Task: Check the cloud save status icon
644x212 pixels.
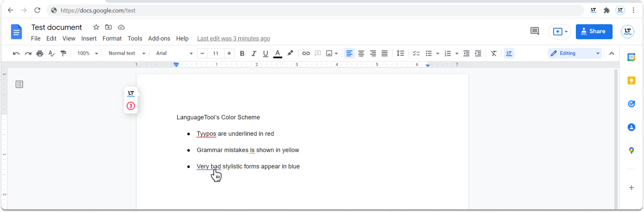Action: pos(121,27)
